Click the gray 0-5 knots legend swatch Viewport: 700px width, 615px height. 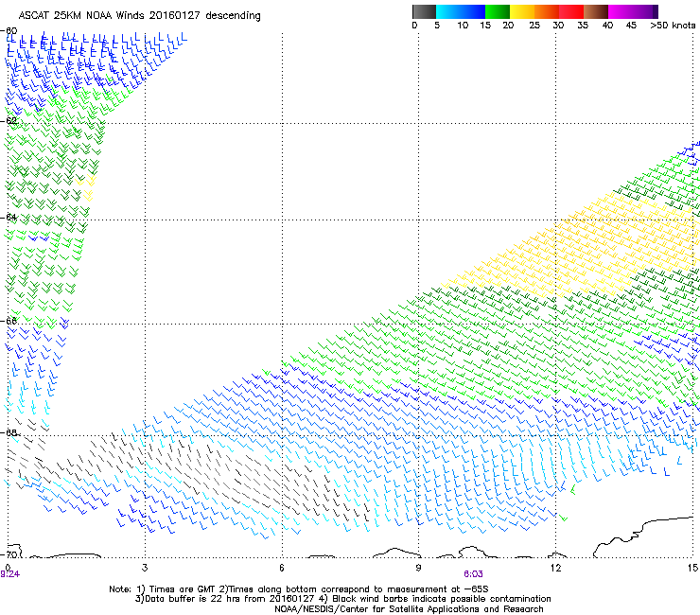[x=424, y=11]
